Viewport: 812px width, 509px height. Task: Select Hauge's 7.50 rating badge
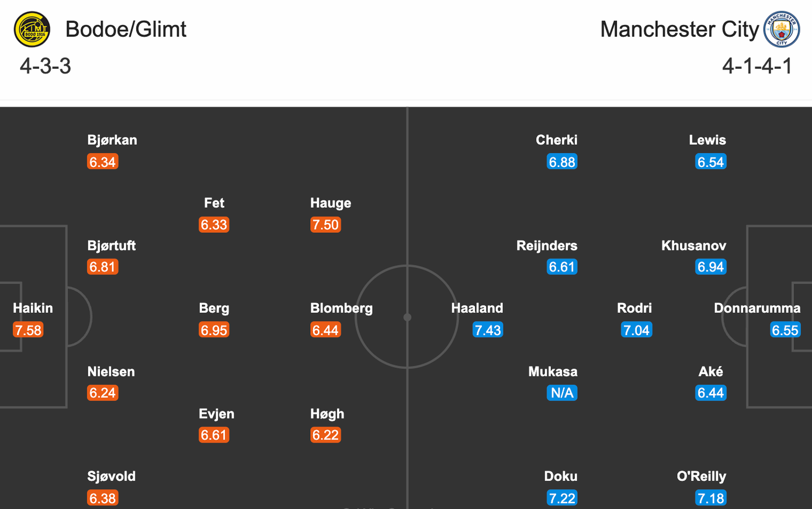click(325, 225)
